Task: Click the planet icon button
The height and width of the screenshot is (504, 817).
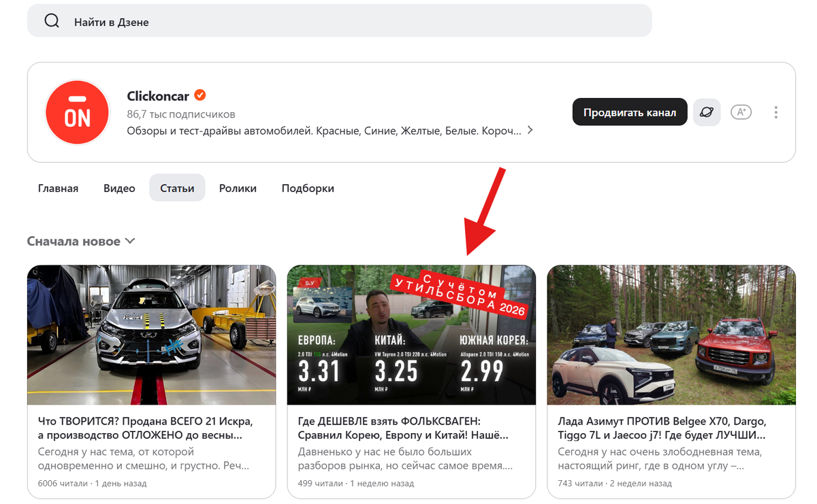Action: (707, 112)
